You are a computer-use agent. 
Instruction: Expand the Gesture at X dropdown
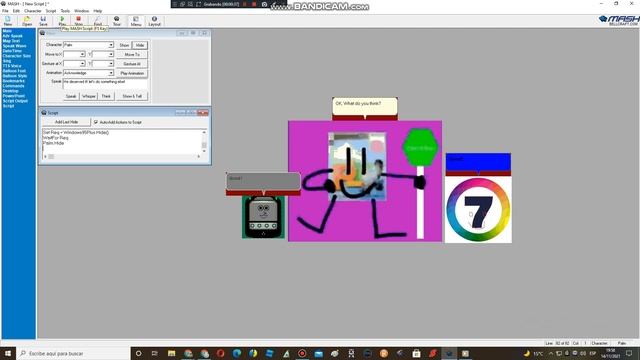(82, 64)
